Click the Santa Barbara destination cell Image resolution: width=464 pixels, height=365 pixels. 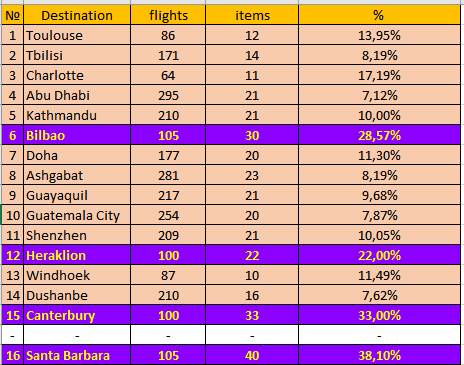[x=77, y=355]
